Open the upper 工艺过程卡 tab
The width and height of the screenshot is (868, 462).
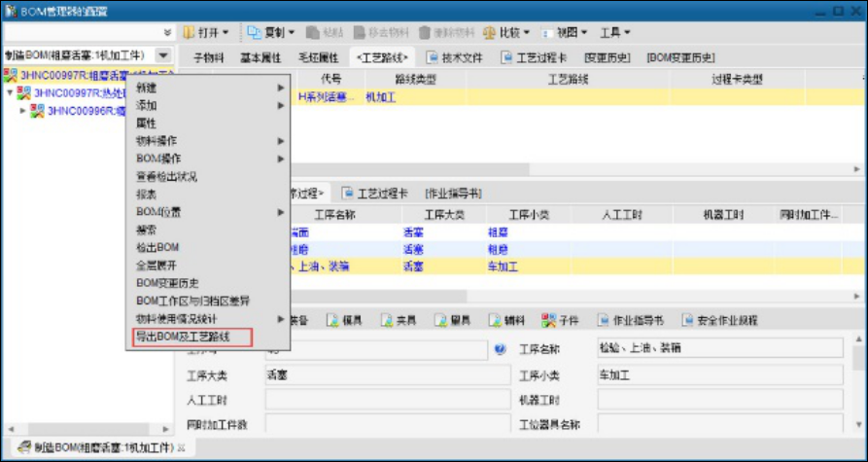(x=534, y=57)
